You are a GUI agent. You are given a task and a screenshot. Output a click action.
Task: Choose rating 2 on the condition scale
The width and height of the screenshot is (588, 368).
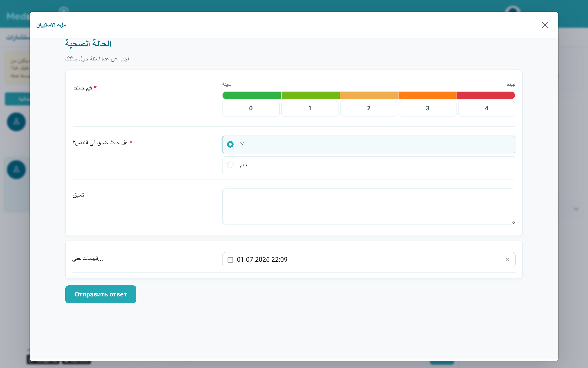[x=369, y=109]
